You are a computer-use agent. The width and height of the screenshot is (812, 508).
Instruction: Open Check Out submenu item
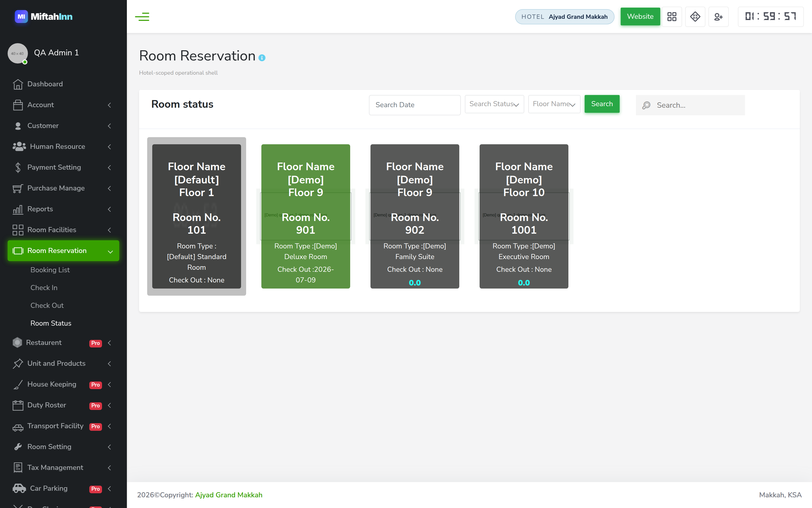coord(47,305)
